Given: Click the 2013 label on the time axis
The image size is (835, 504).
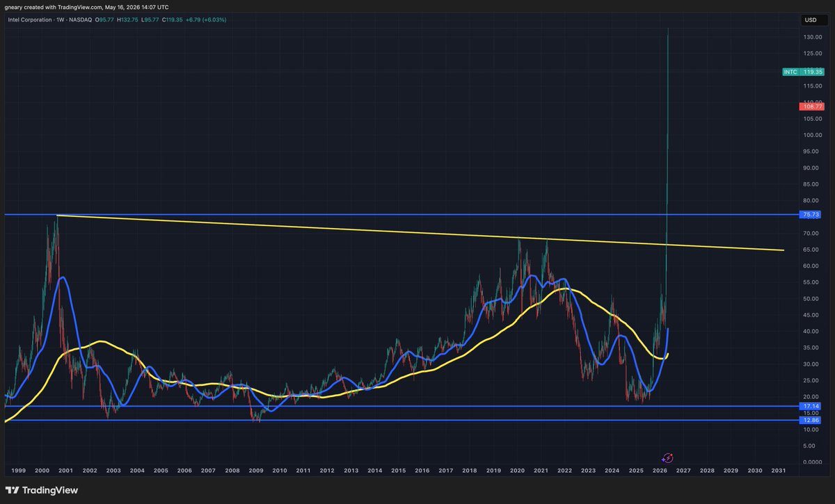Looking at the screenshot, I should pyautogui.click(x=351, y=471).
